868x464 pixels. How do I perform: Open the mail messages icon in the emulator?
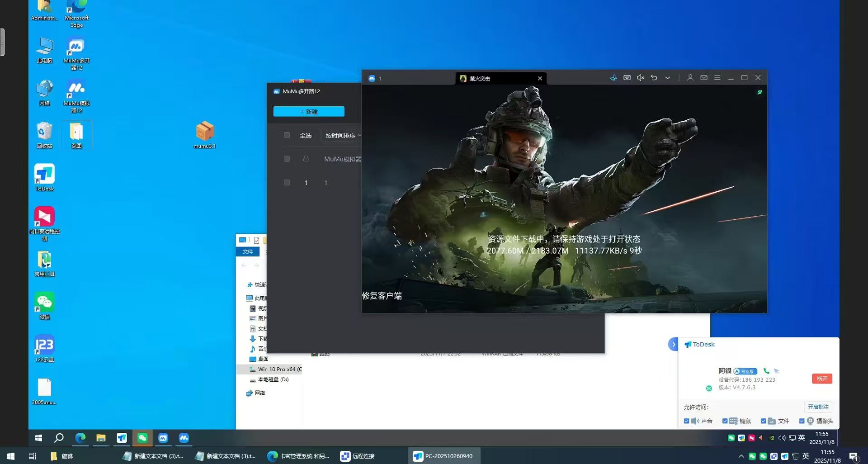coord(703,78)
